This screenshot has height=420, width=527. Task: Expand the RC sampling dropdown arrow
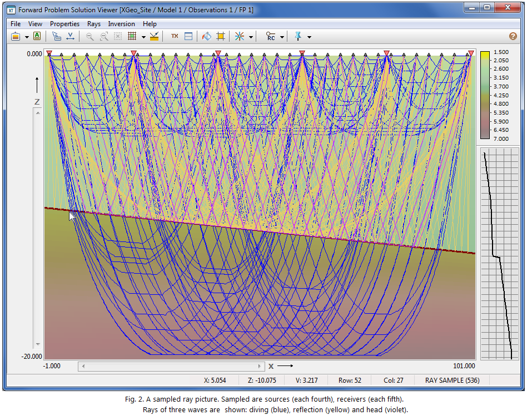(x=282, y=37)
